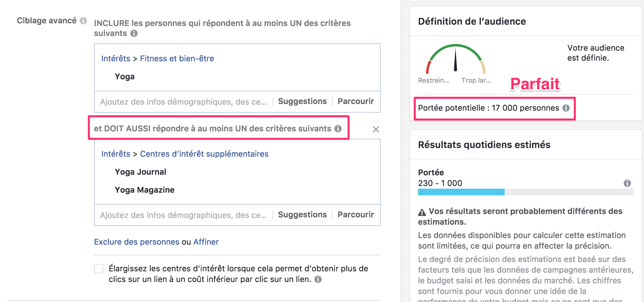Image resolution: width=644 pixels, height=302 pixels.
Task: Click Centres d'intérêt supplémentaires link
Action: [204, 154]
